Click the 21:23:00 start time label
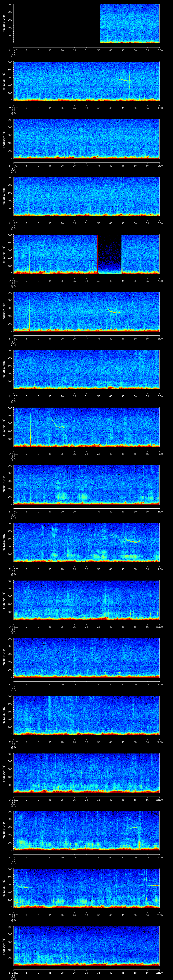 (13, 858)
